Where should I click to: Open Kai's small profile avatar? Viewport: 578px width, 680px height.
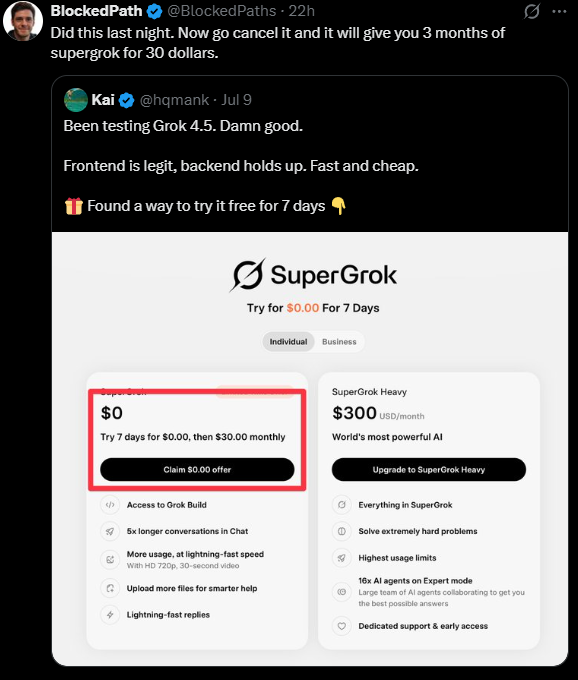pos(76,100)
